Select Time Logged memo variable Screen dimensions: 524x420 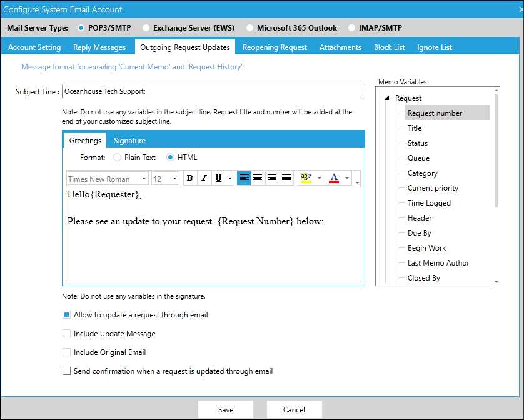click(x=429, y=203)
